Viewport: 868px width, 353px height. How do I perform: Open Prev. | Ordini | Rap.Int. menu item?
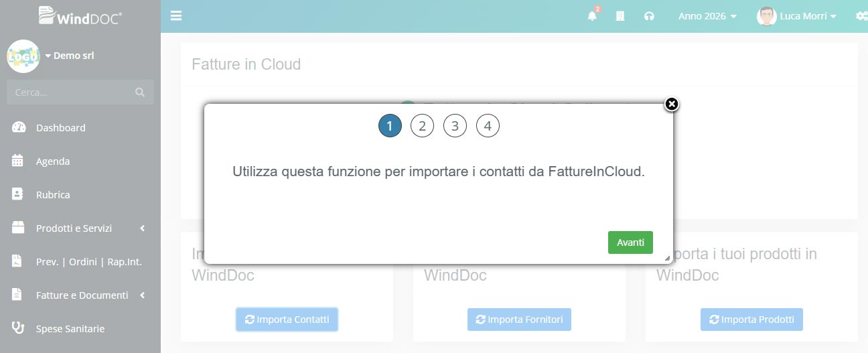[88, 261]
